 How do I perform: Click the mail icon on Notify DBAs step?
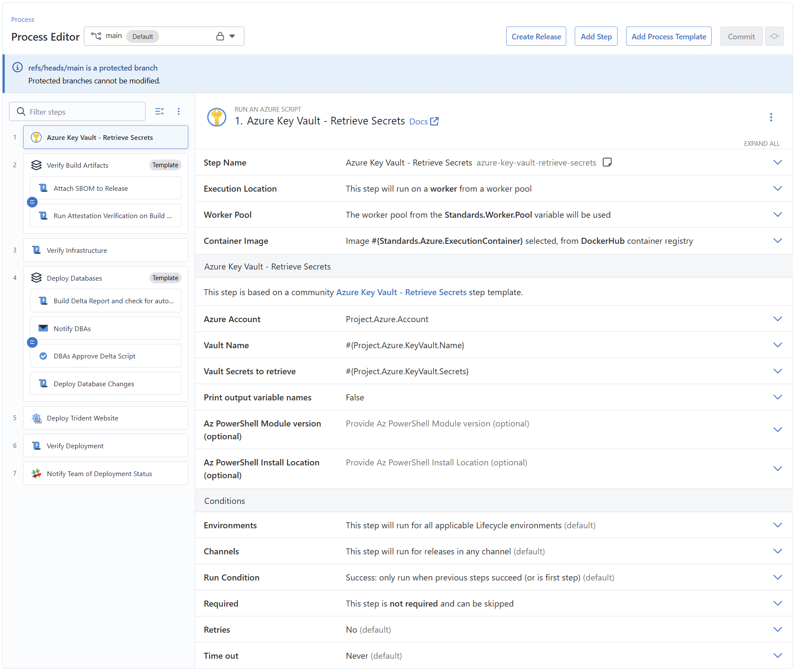click(x=43, y=328)
